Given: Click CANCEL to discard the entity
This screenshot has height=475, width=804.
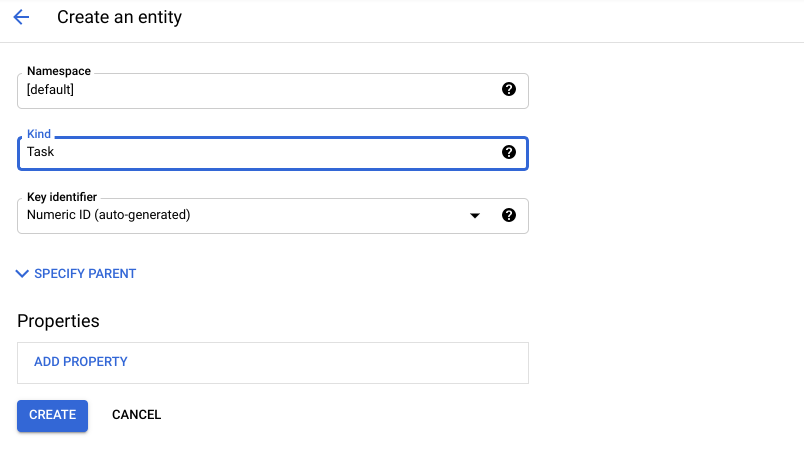Looking at the screenshot, I should pyautogui.click(x=136, y=414).
